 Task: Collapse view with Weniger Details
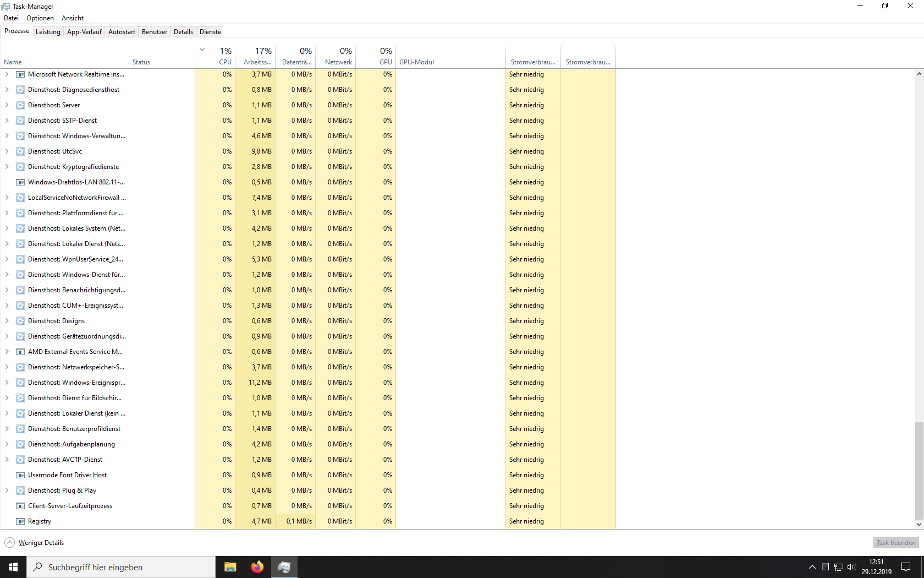coord(34,543)
